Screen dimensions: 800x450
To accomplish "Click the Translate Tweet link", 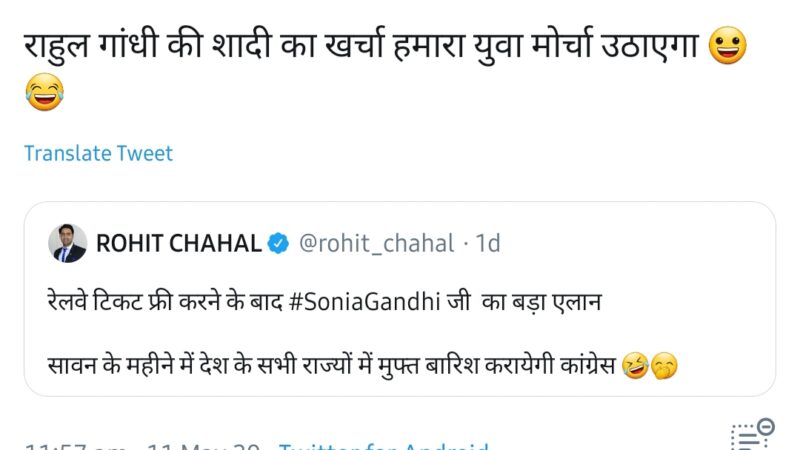I will click(98, 153).
